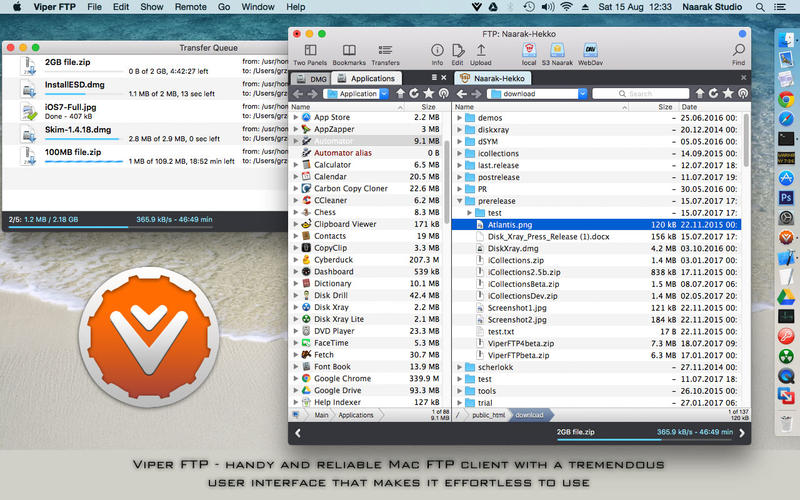Image resolution: width=800 pixels, height=500 pixels.
Task: Collapse the prerelease folder
Action: 459,201
